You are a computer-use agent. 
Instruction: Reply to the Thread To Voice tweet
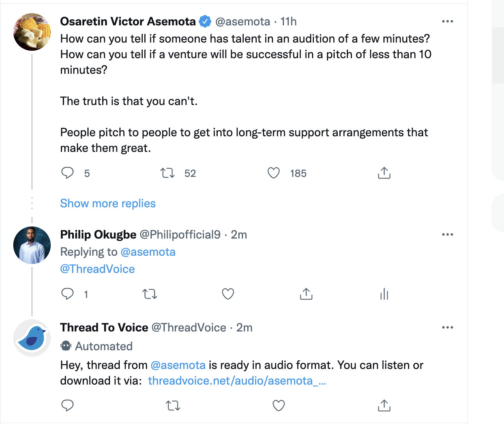tap(67, 406)
